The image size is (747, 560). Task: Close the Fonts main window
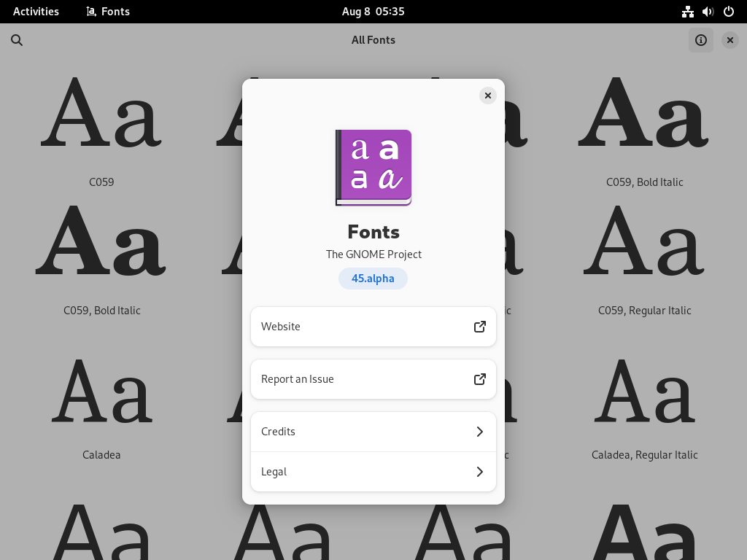(729, 40)
